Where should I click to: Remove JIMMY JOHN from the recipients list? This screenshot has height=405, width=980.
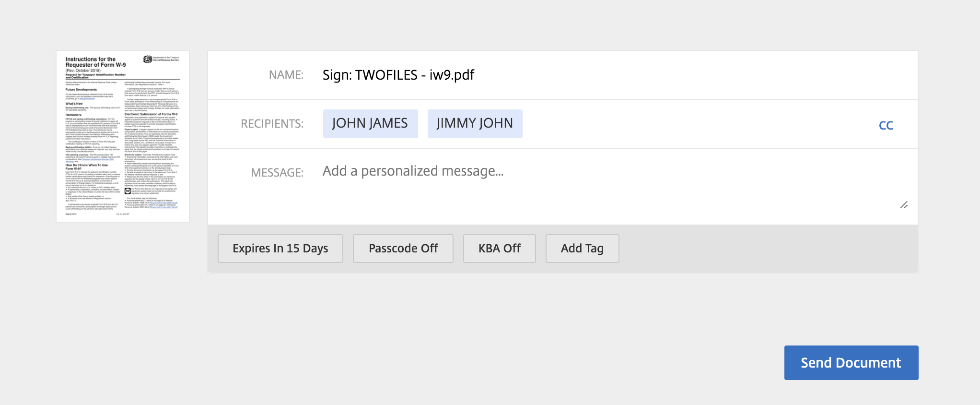pos(474,123)
